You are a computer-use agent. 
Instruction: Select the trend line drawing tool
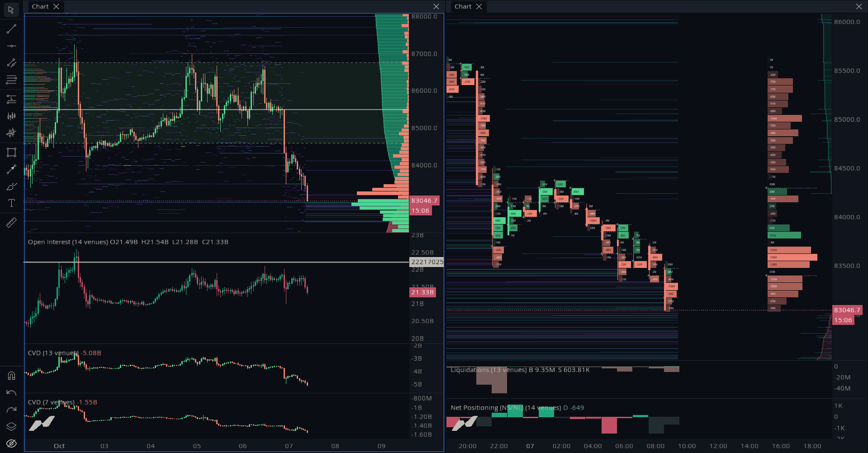point(11,29)
